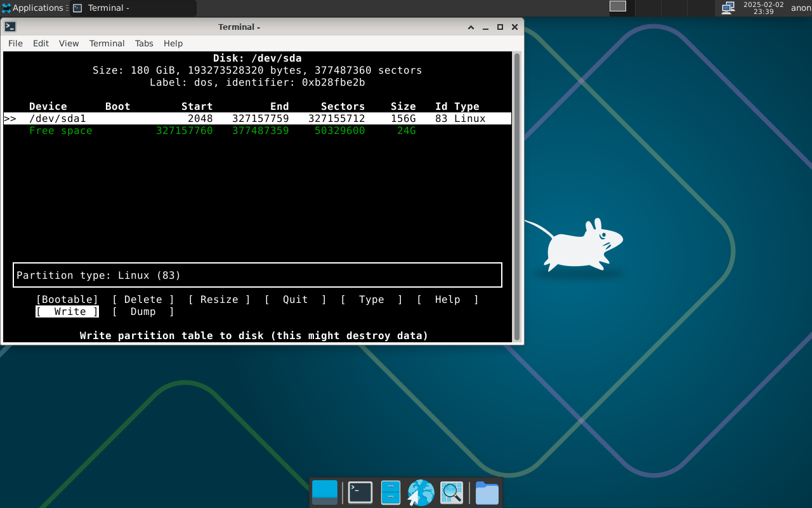The width and height of the screenshot is (812, 508).
Task: Close the Terminal window
Action: (x=514, y=27)
